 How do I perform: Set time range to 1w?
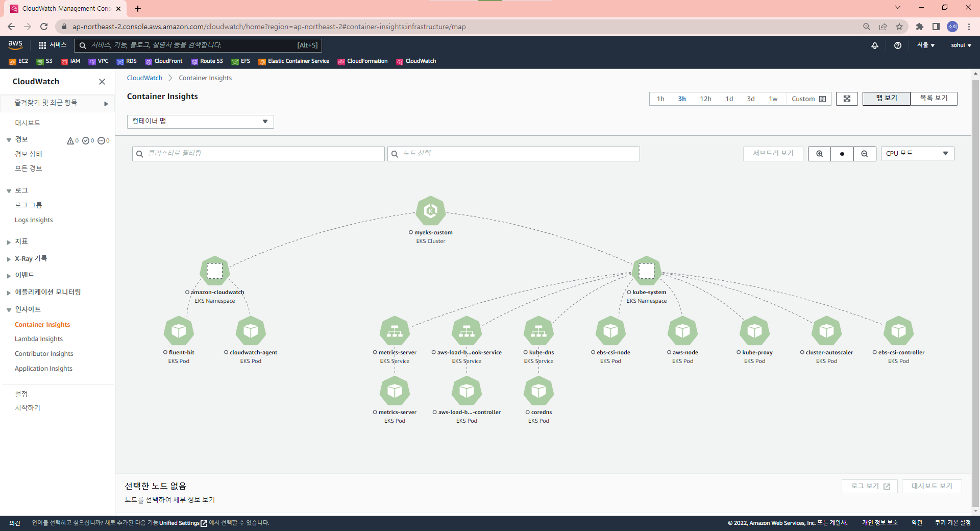coord(773,99)
